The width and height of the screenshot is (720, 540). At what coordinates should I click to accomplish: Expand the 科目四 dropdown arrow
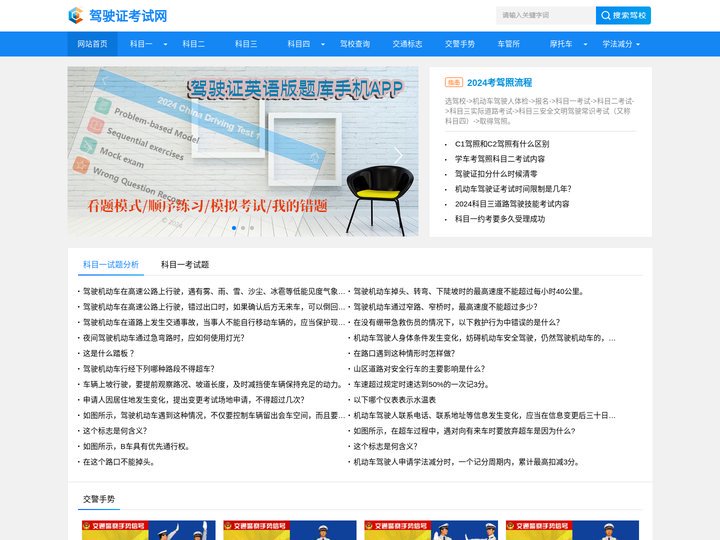(323, 45)
